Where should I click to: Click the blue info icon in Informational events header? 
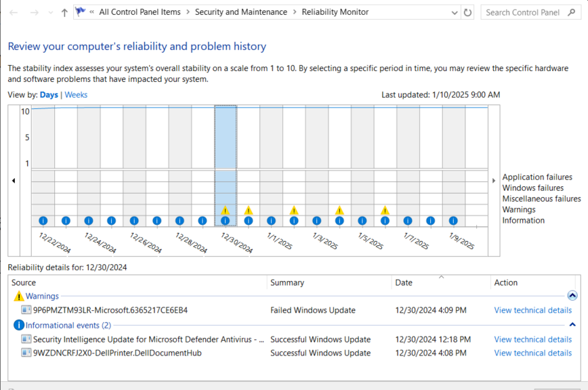[x=19, y=325]
